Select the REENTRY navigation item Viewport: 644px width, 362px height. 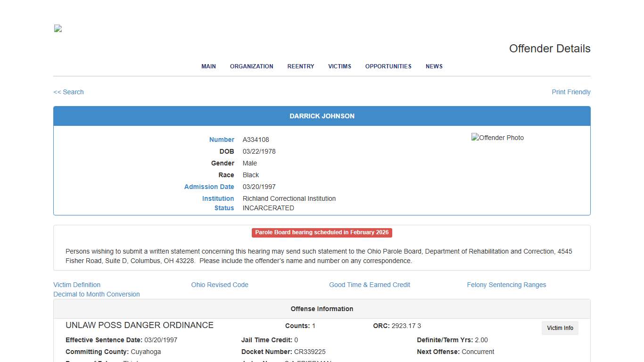pyautogui.click(x=300, y=66)
